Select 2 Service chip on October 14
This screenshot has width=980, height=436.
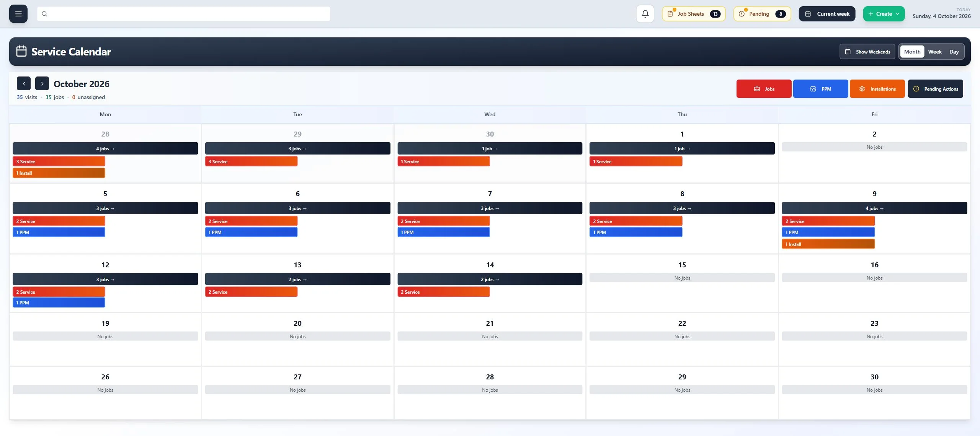[443, 292]
